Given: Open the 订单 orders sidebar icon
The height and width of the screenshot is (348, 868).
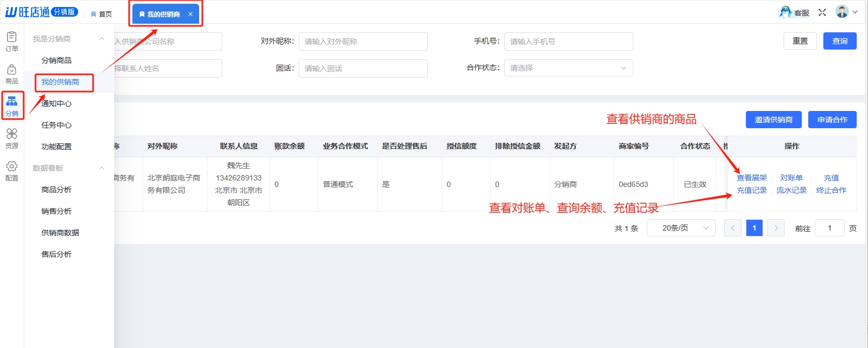Looking at the screenshot, I should point(11,41).
